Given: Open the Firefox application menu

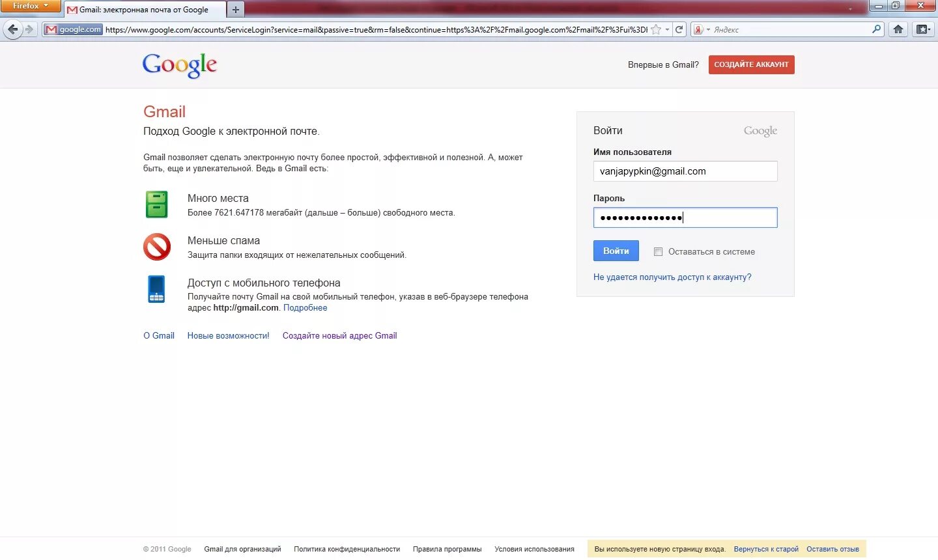Looking at the screenshot, I should coord(31,6).
